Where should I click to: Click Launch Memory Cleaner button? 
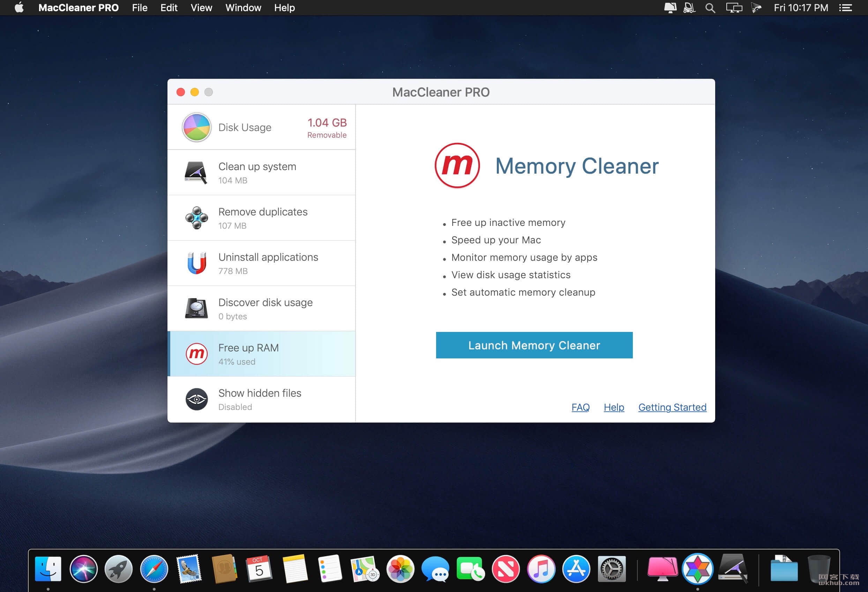click(x=534, y=345)
